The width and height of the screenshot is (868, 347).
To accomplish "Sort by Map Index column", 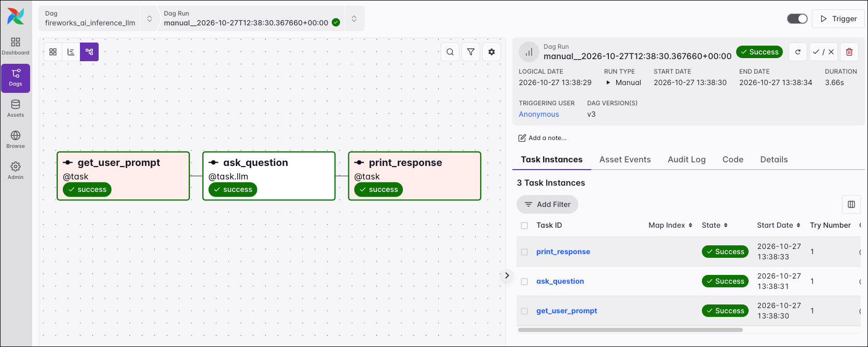I will 670,225.
